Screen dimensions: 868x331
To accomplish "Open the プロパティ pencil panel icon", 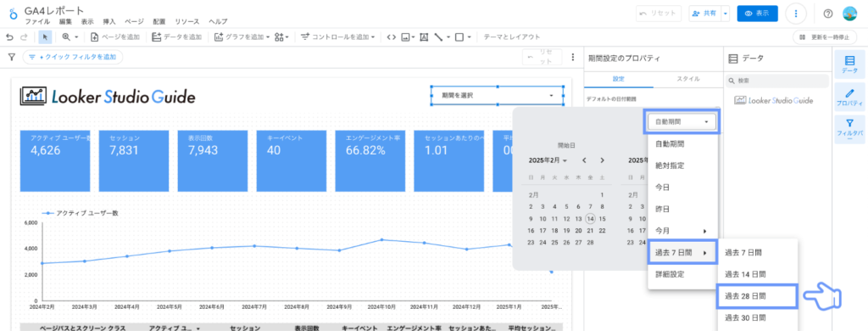I will pyautogui.click(x=849, y=97).
